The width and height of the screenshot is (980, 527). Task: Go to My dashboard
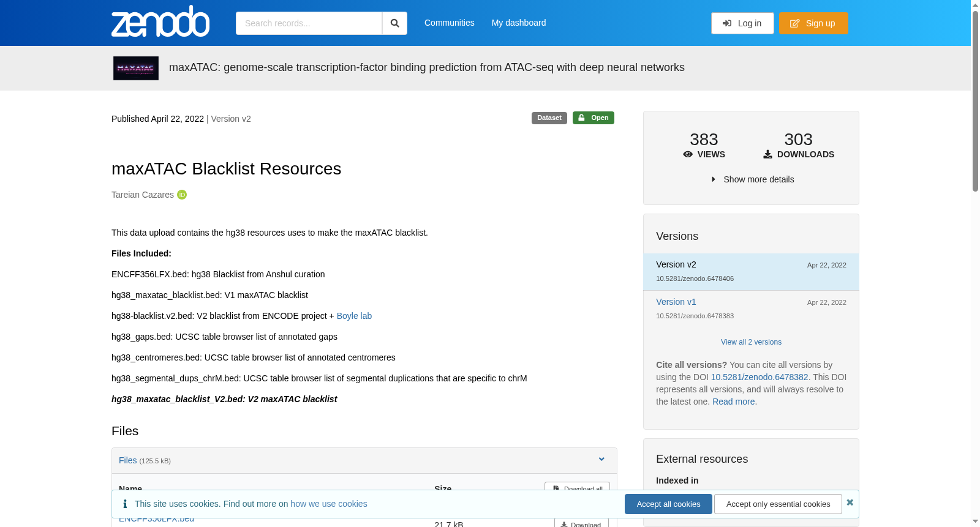pyautogui.click(x=519, y=23)
